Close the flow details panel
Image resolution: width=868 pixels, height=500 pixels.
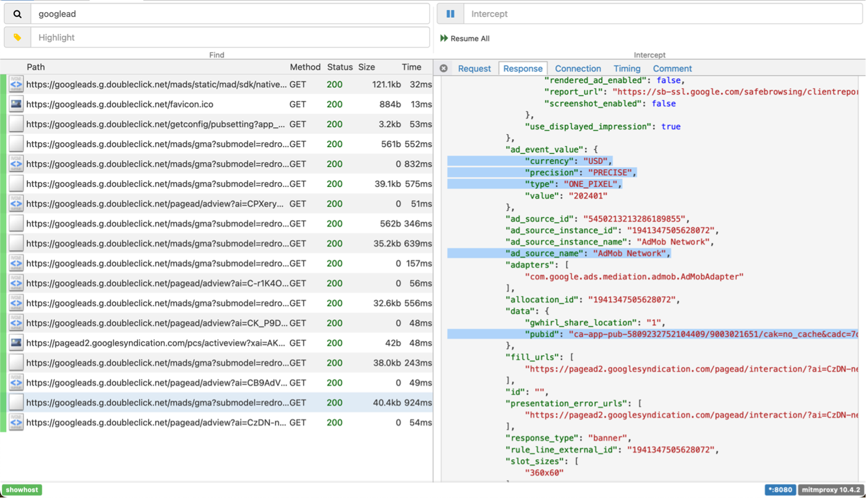[443, 68]
